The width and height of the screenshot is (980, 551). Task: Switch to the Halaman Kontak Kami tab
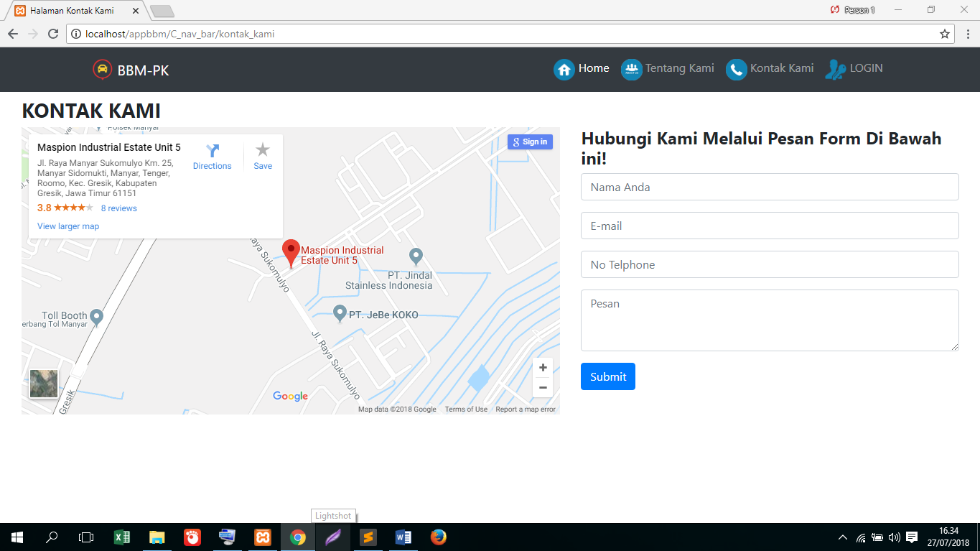click(x=74, y=11)
